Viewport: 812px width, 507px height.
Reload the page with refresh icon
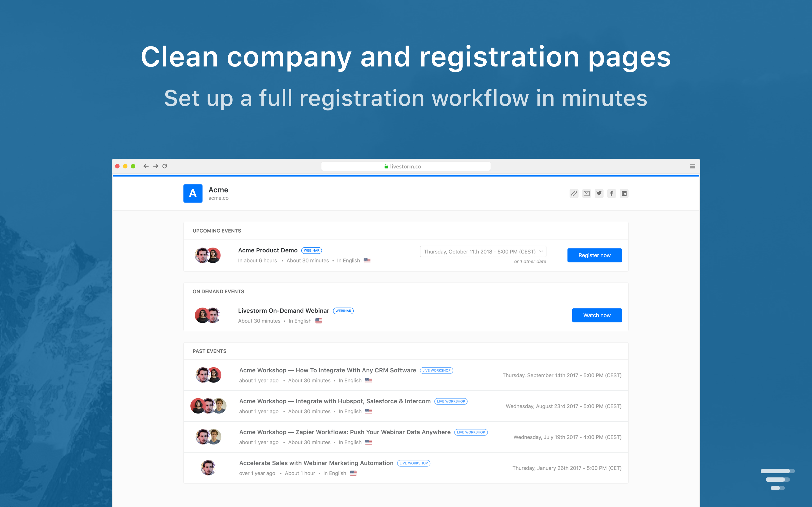(x=165, y=166)
